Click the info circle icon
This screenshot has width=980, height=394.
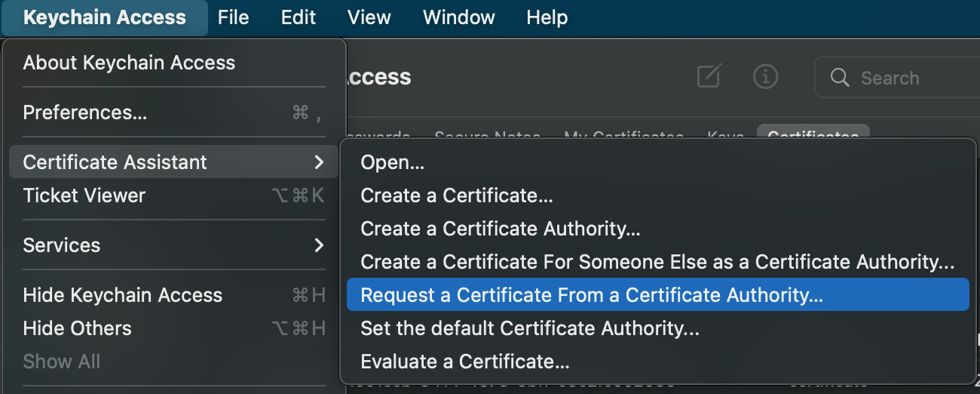point(765,76)
